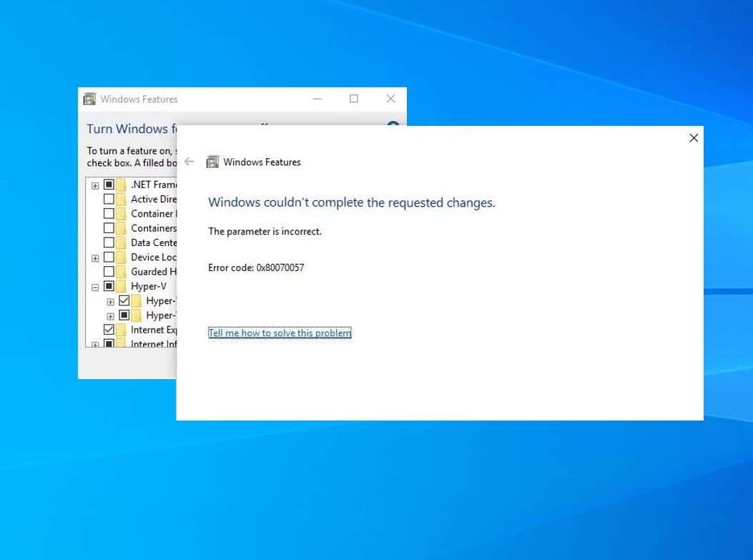The image size is (753, 560).
Task: Expand the Device Loc… tree node
Action: click(x=95, y=258)
